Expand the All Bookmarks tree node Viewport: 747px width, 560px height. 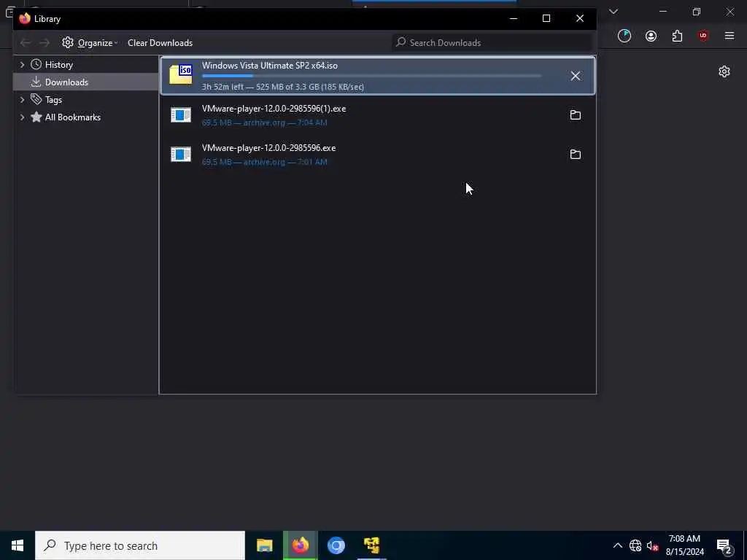pyautogui.click(x=22, y=117)
